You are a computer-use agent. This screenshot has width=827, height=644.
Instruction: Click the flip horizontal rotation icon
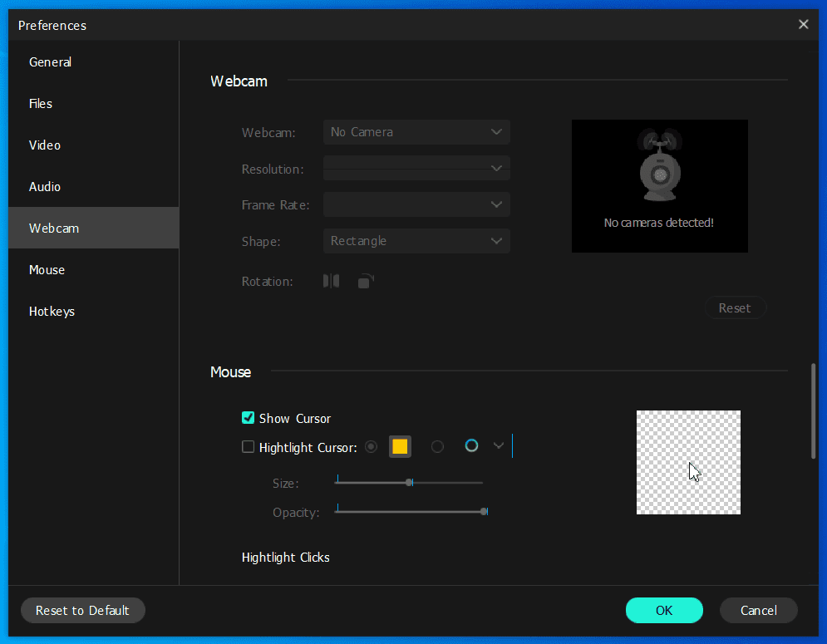pos(332,281)
